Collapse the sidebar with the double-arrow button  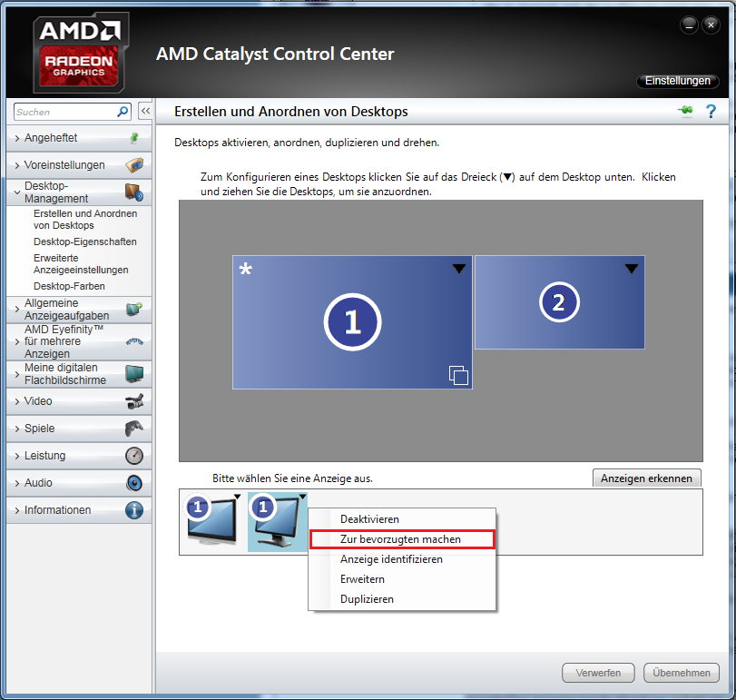pos(145,112)
